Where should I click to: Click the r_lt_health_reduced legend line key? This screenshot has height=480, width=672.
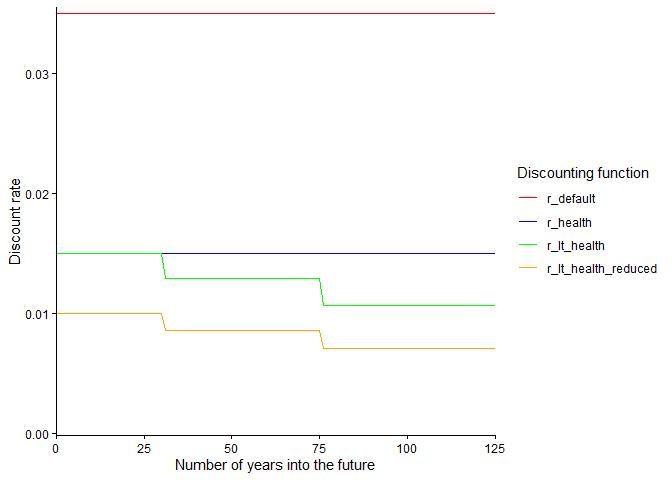click(526, 269)
